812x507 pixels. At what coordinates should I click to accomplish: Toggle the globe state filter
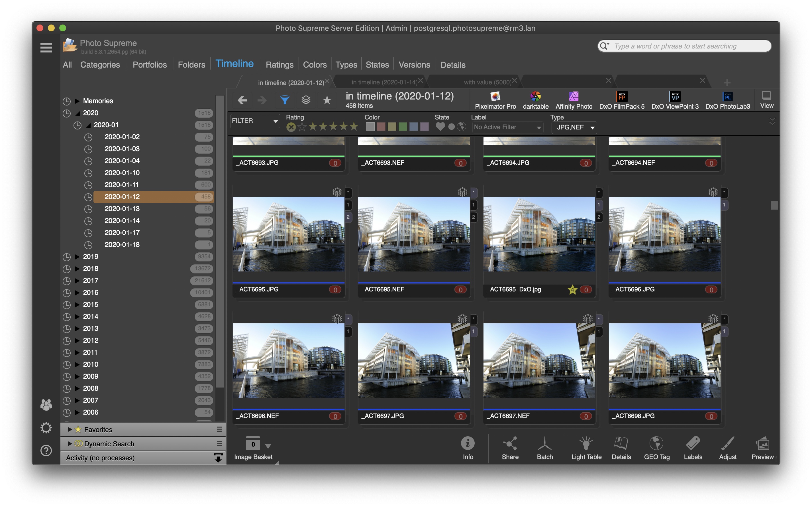tap(462, 127)
